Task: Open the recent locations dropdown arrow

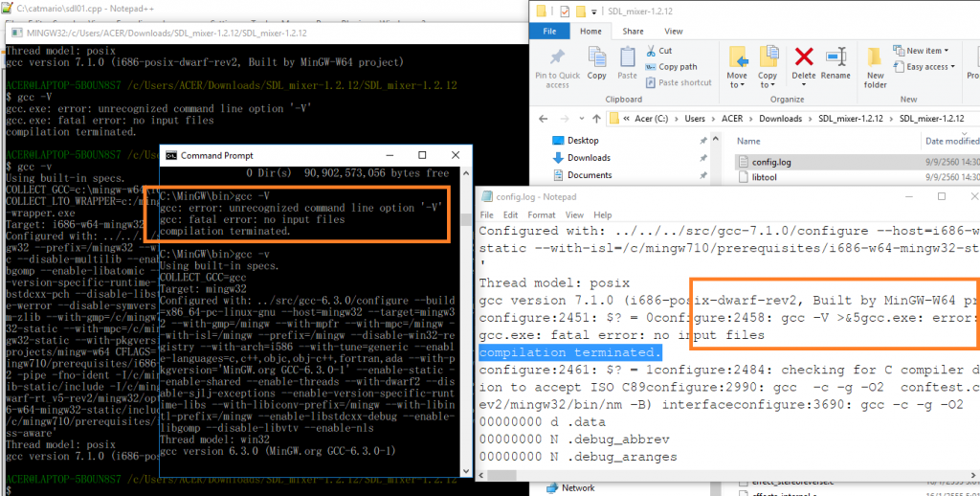Action: coord(581,118)
